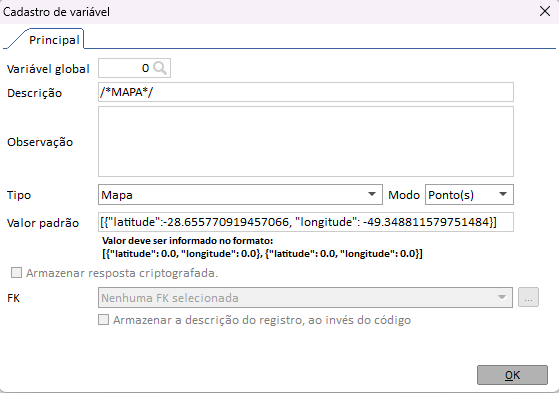Click the Modo label
Viewport: 559px width, 393px height.
coord(404,195)
